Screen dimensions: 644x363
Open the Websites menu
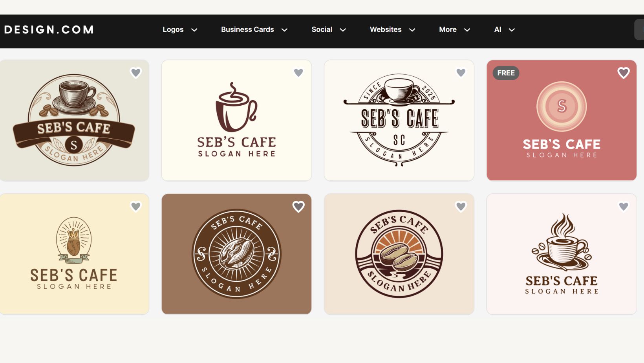tap(385, 29)
